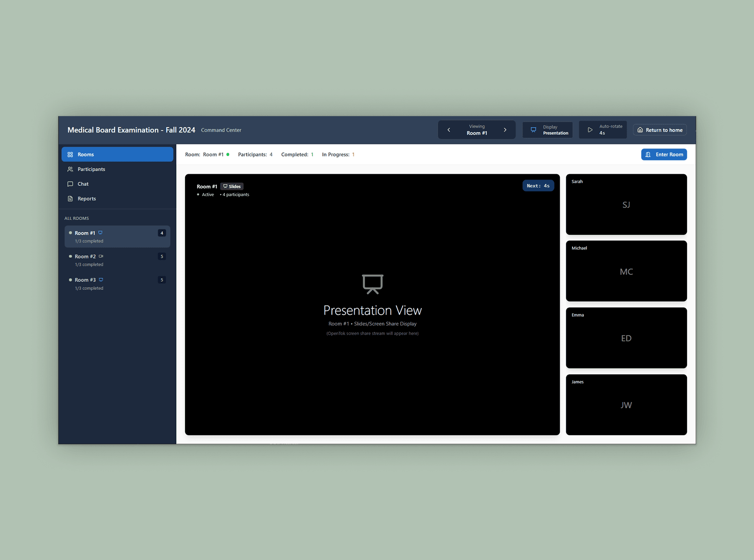Click the Completed: 1 stat
The width and height of the screenshot is (754, 560).
point(297,154)
